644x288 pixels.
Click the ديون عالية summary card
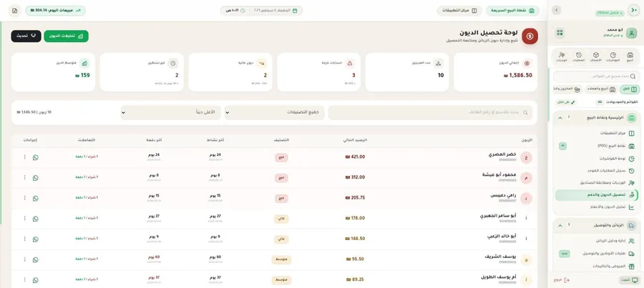point(230,72)
